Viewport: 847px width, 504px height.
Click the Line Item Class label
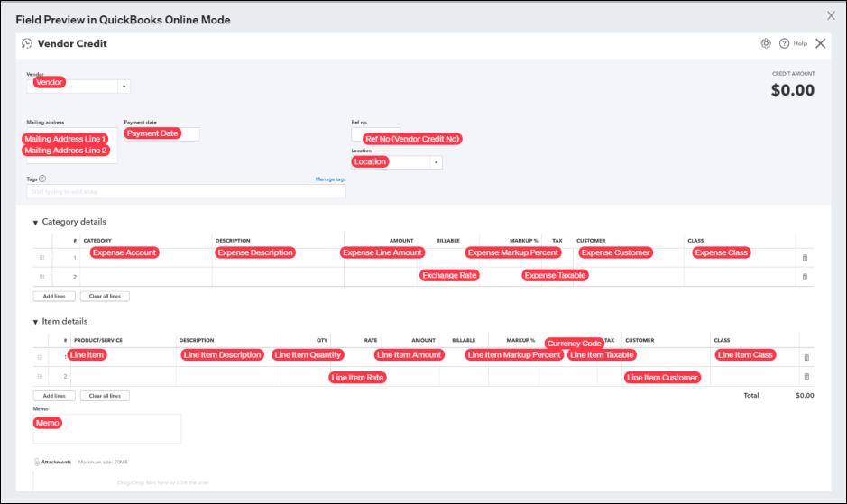pos(745,354)
